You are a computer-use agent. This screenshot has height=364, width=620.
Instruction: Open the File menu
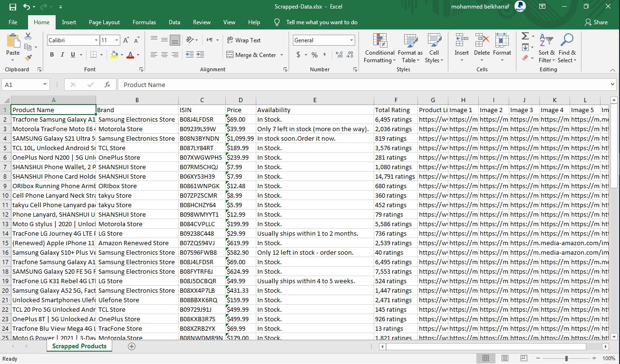pos(13,22)
